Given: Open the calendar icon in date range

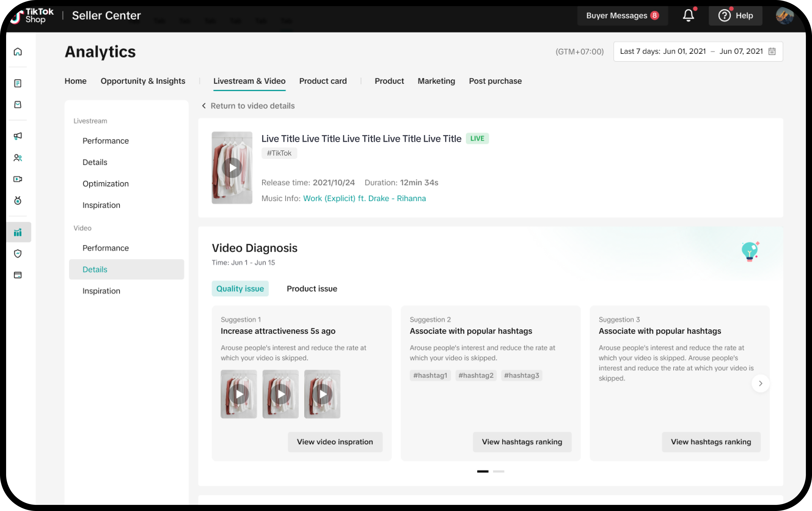Looking at the screenshot, I should click(x=772, y=51).
